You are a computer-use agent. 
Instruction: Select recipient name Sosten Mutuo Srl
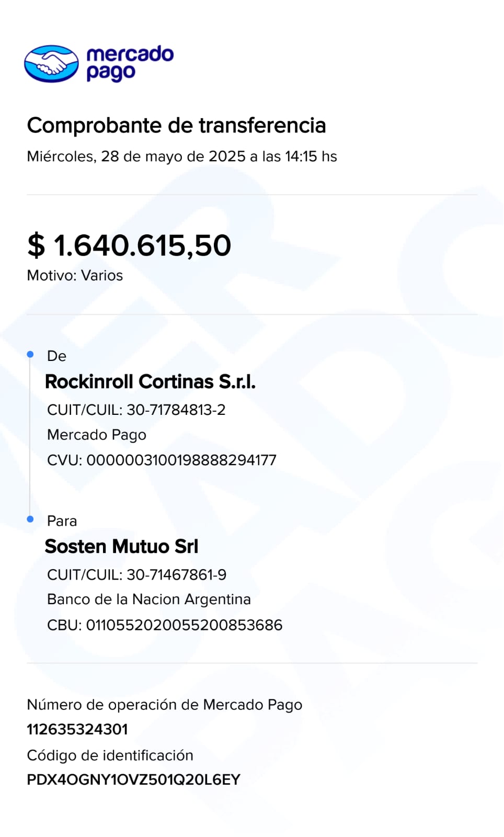[121, 547]
